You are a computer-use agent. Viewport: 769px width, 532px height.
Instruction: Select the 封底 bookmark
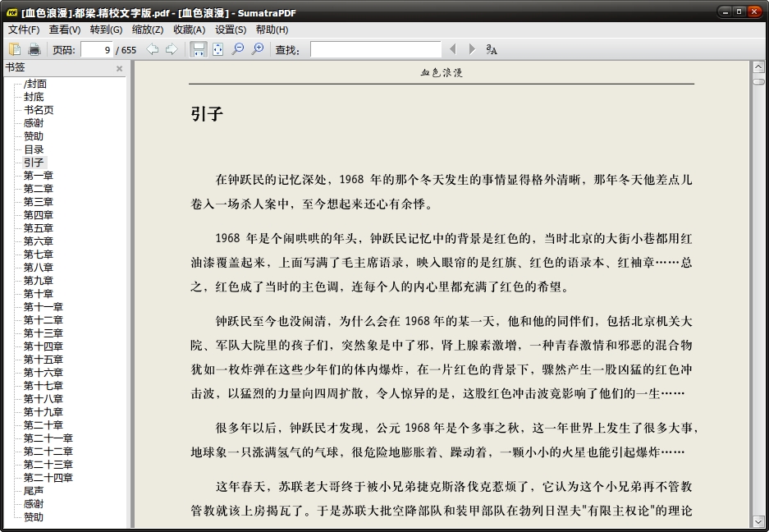tap(34, 97)
